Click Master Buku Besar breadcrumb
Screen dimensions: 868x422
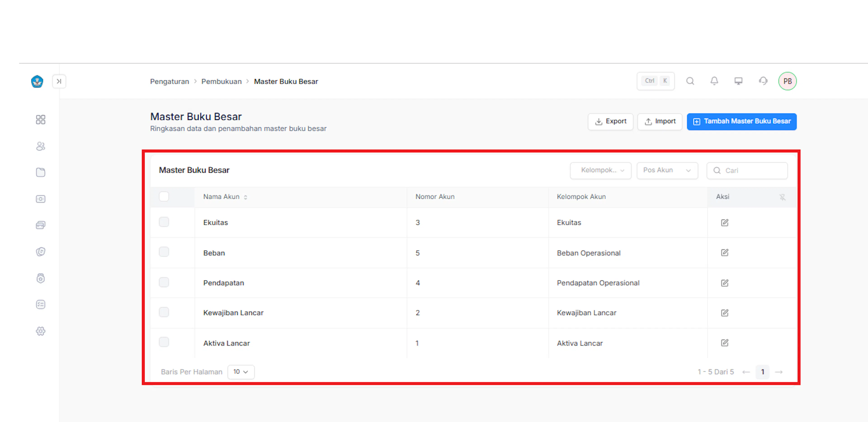click(x=286, y=82)
